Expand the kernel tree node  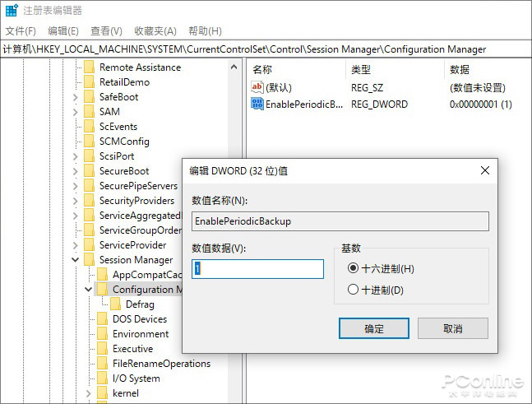click(88, 393)
